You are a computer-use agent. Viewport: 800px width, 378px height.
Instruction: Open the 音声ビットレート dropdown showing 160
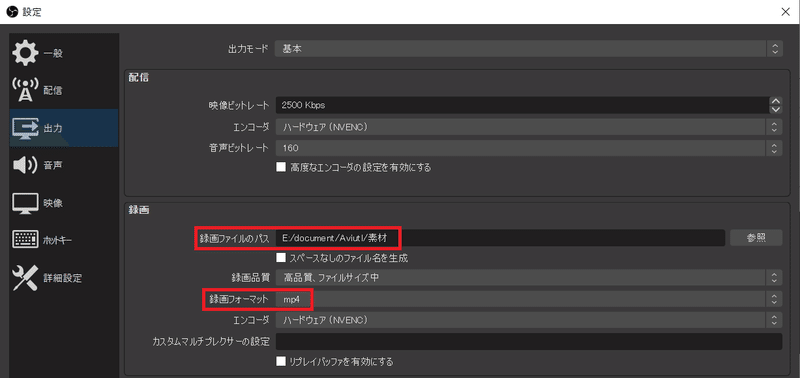(x=528, y=148)
